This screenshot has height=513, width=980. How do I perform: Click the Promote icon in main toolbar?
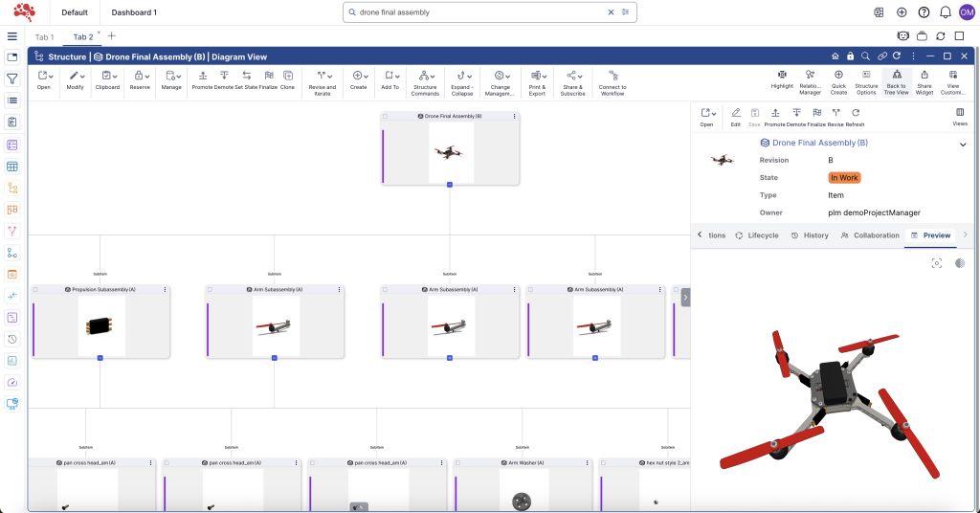point(202,75)
